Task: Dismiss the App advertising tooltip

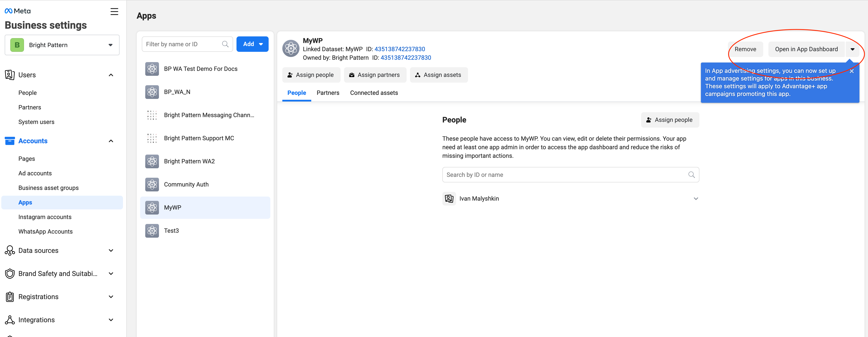Action: 852,71
